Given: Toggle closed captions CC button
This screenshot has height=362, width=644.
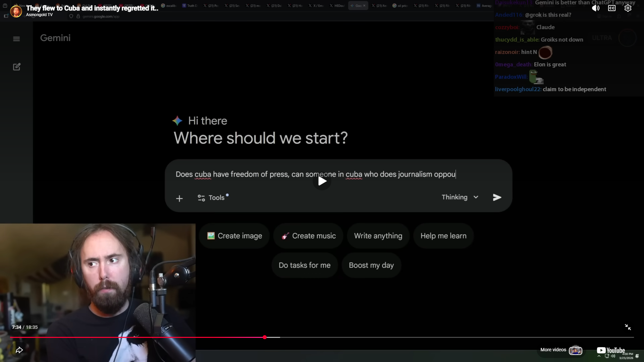Looking at the screenshot, I should click(611, 8).
